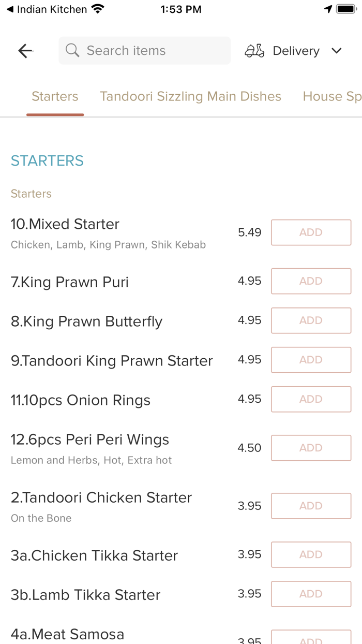Tap the Search items input field

[144, 50]
